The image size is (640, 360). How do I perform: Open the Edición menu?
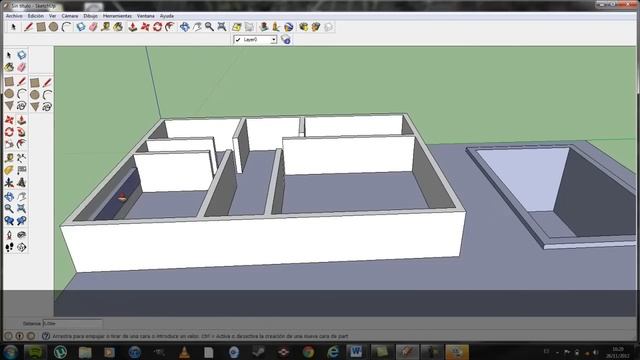click(x=36, y=16)
